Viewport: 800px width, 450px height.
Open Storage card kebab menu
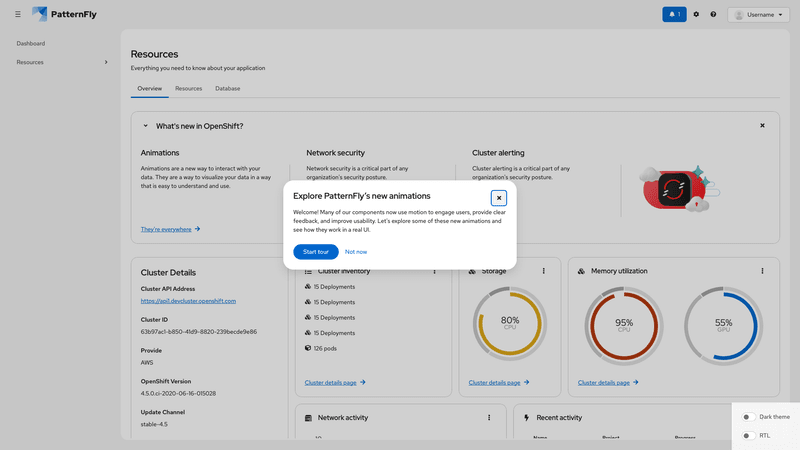543,271
